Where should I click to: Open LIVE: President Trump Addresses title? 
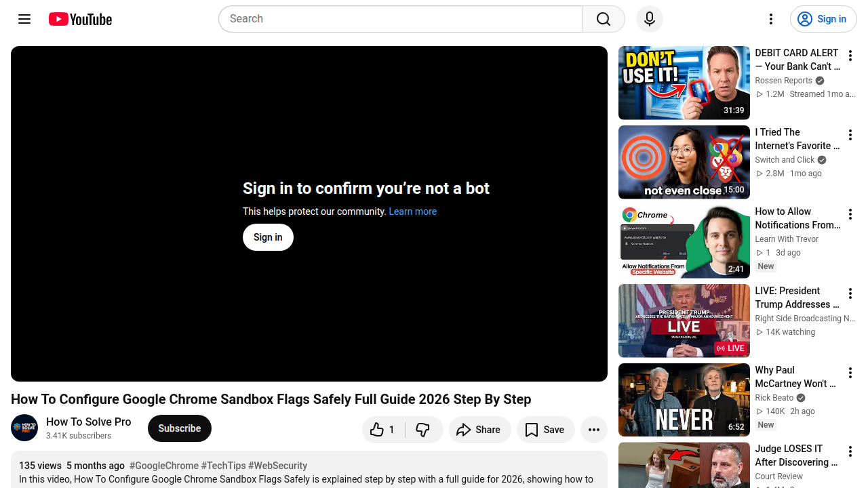797,298
